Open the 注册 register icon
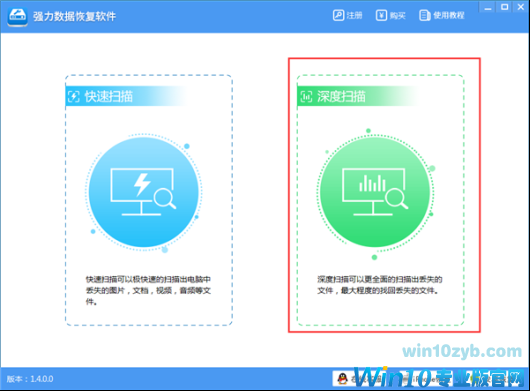This screenshot has width=530, height=391. (338, 15)
